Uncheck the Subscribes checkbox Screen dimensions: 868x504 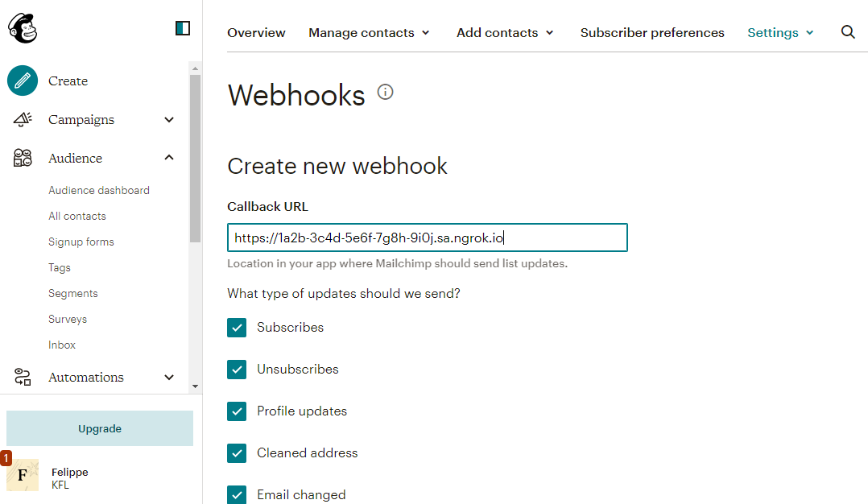pyautogui.click(x=237, y=328)
